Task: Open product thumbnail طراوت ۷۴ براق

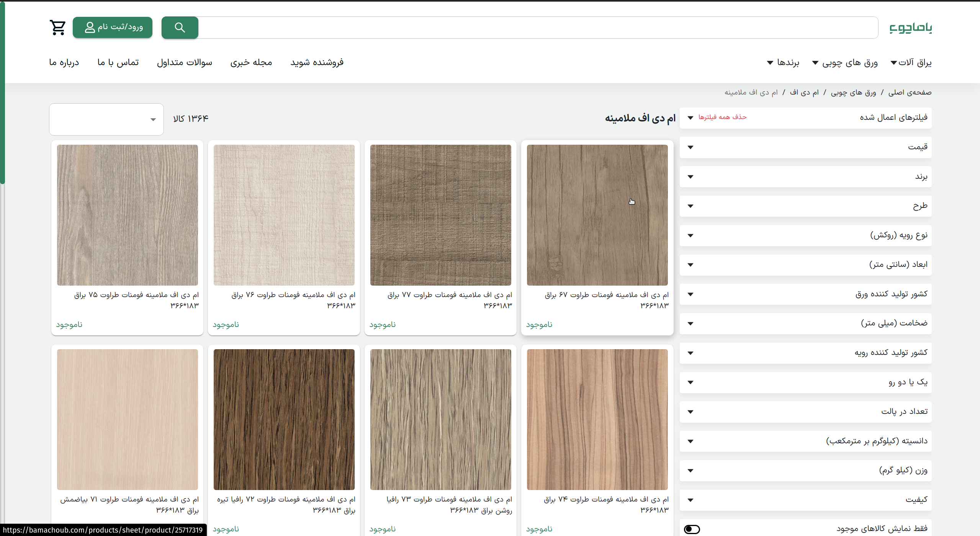Action: (x=597, y=419)
